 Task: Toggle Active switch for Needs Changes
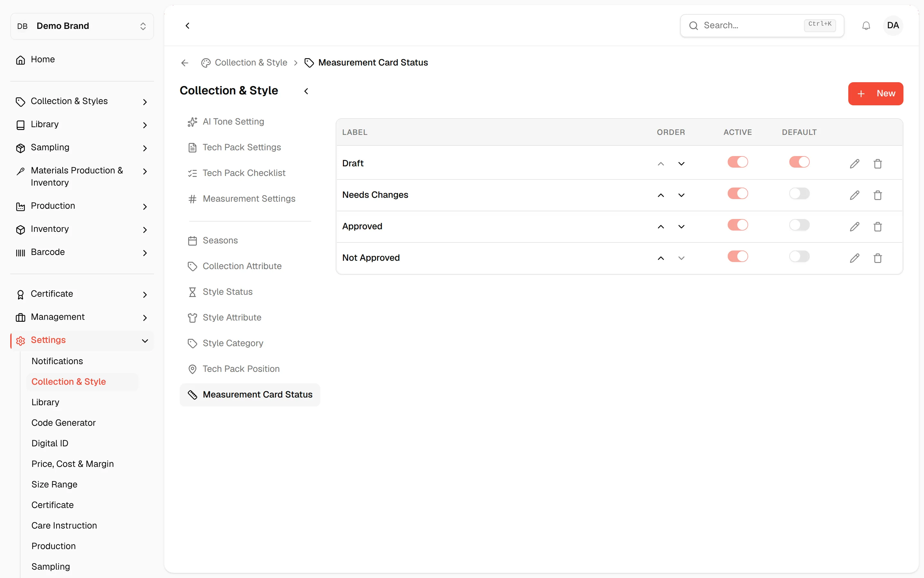(738, 193)
